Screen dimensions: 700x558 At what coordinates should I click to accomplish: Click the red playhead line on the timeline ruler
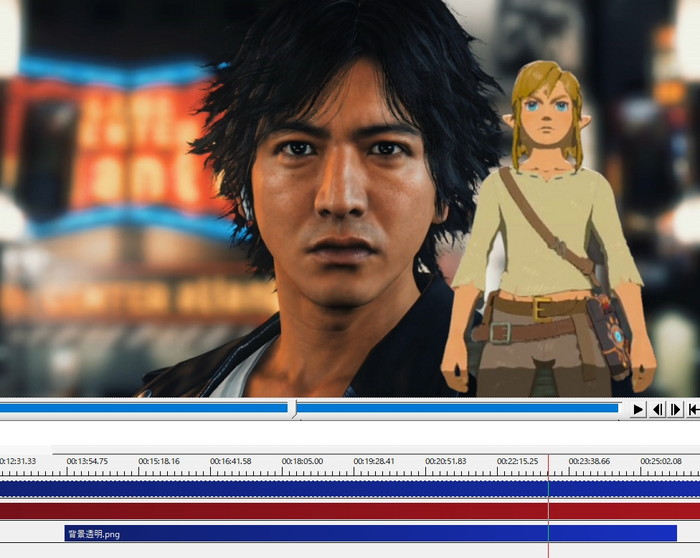[549, 466]
